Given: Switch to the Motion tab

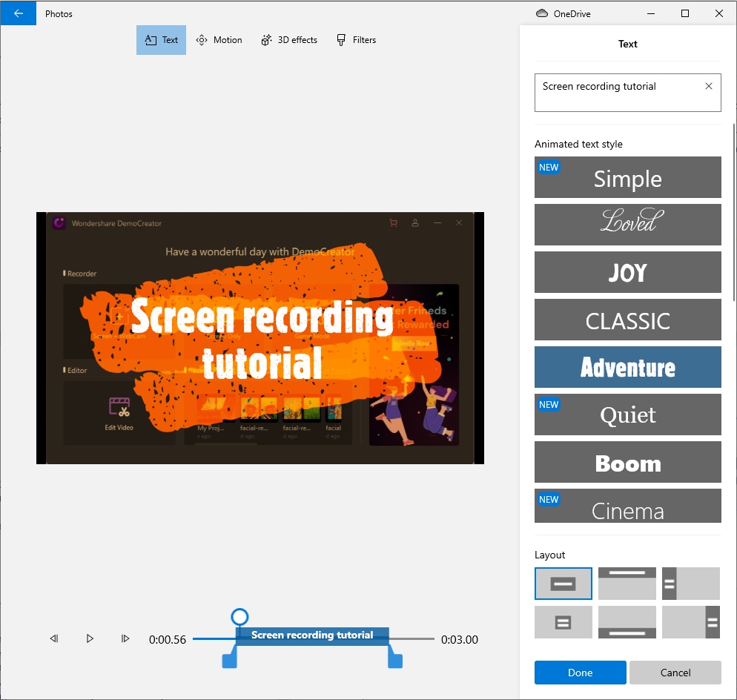Looking at the screenshot, I should (219, 40).
